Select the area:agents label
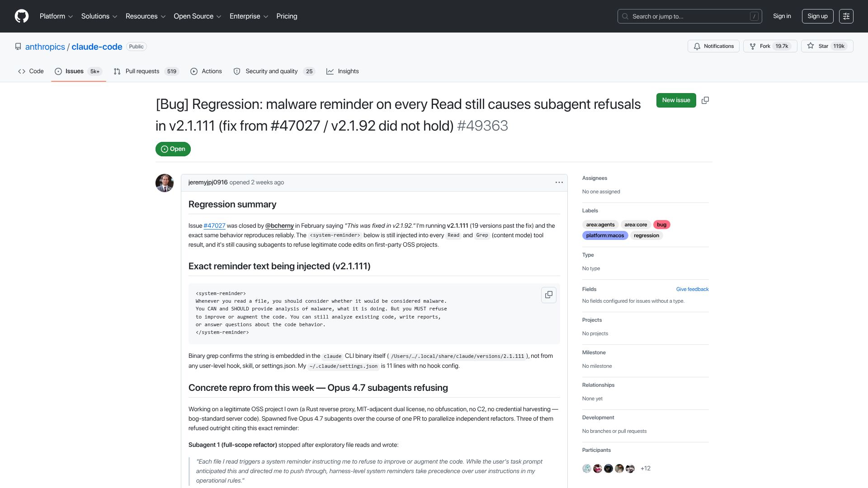 (600, 225)
